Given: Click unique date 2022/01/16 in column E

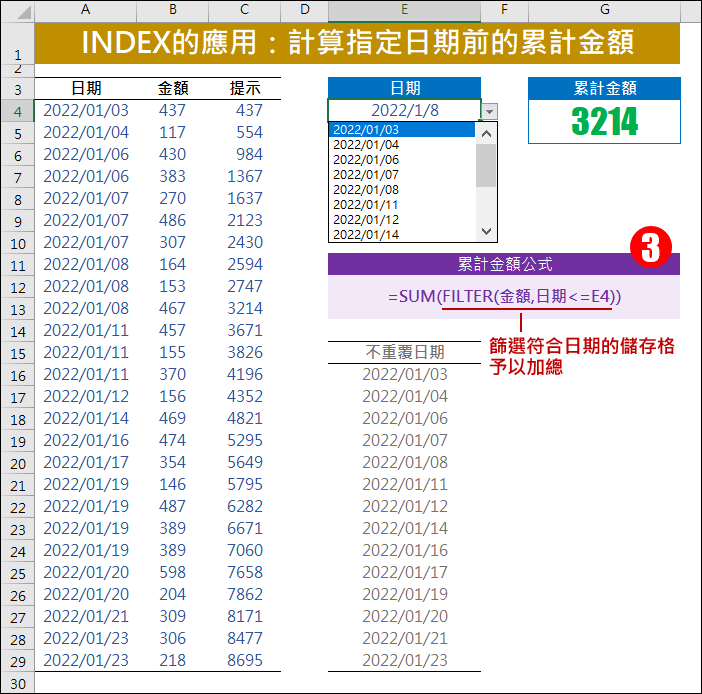Looking at the screenshot, I should tap(404, 550).
